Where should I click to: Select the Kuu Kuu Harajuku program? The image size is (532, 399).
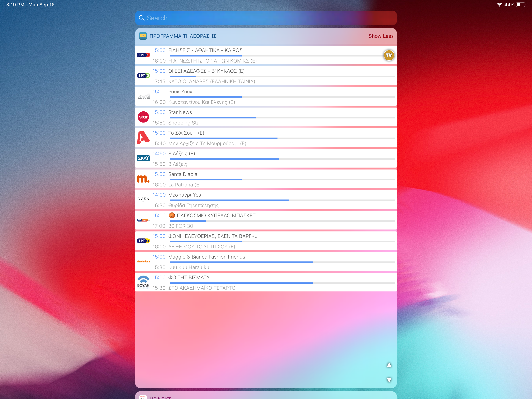(x=188, y=268)
